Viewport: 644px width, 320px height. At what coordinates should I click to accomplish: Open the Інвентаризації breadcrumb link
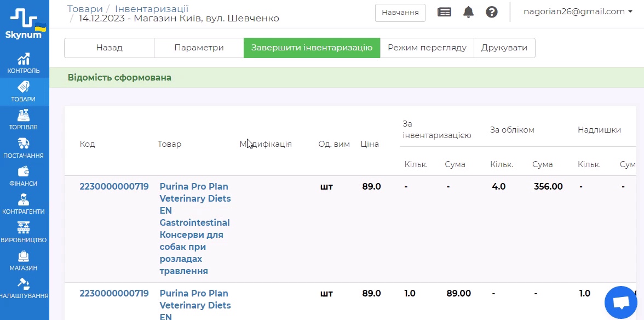[x=152, y=9]
